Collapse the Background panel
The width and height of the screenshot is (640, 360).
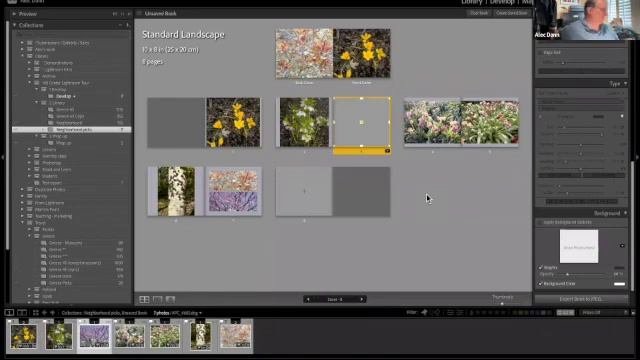(625, 213)
